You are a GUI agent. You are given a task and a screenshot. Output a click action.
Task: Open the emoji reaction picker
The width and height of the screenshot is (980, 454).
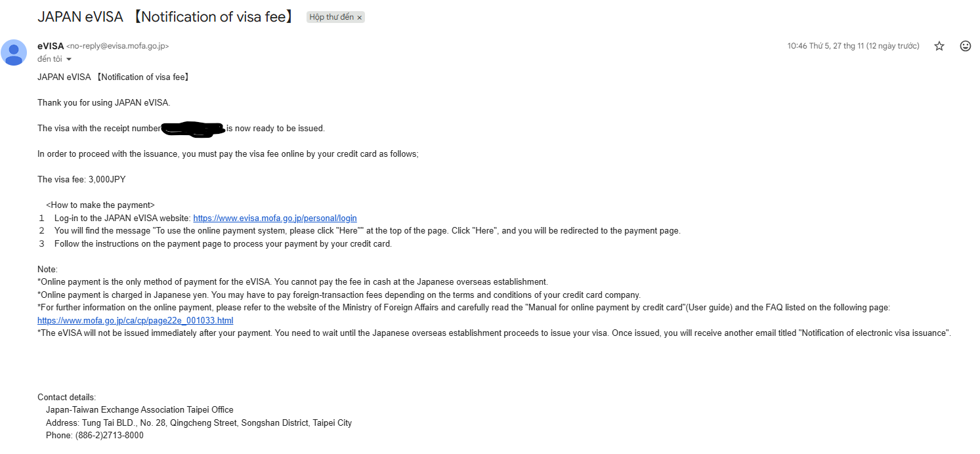click(966, 46)
